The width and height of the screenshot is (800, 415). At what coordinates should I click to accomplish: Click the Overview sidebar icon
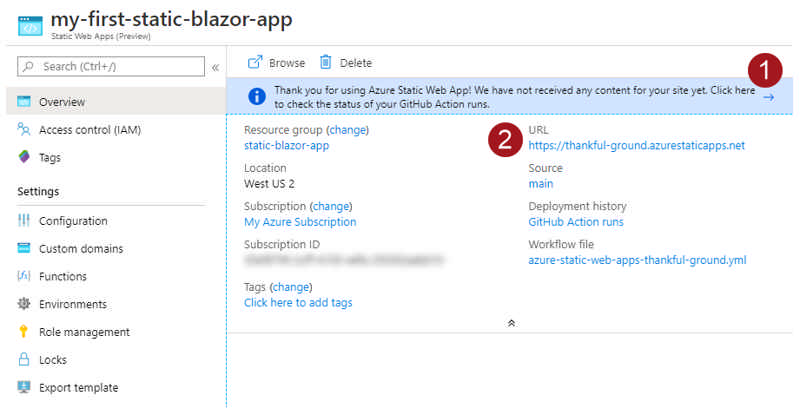(x=24, y=101)
